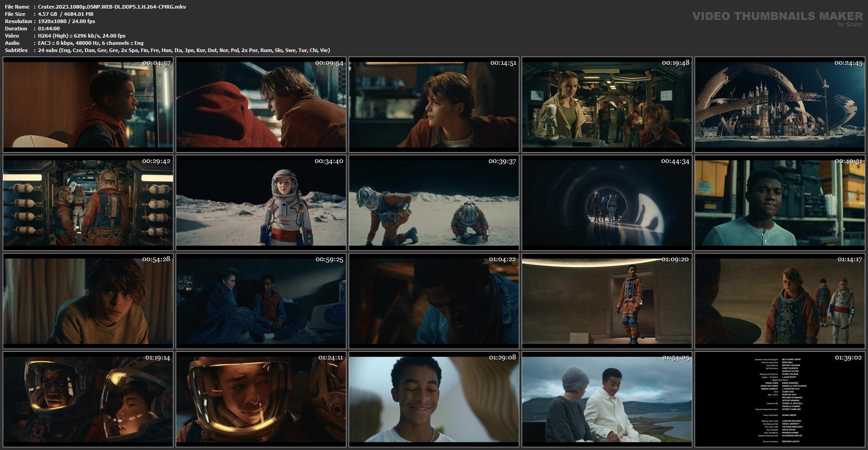868x450 pixels.
Task: Select the thumbnail at 00:14:51
Action: point(434,105)
